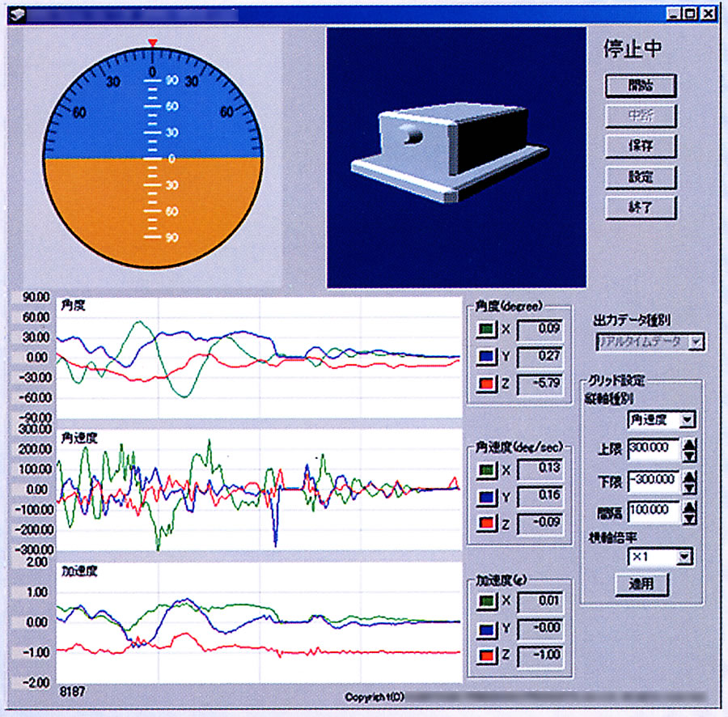Click the red Z button under 加速度
Screen dimensions: 728x717
coord(485,655)
